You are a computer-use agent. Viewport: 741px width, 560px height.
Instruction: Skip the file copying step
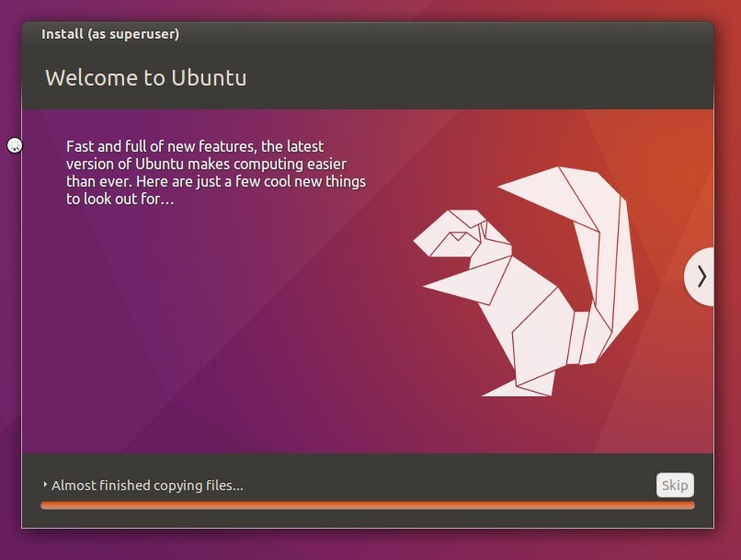tap(675, 485)
